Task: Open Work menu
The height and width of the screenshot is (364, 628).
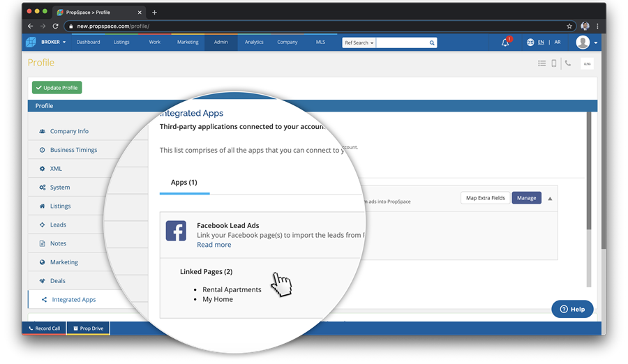Action: coord(155,42)
